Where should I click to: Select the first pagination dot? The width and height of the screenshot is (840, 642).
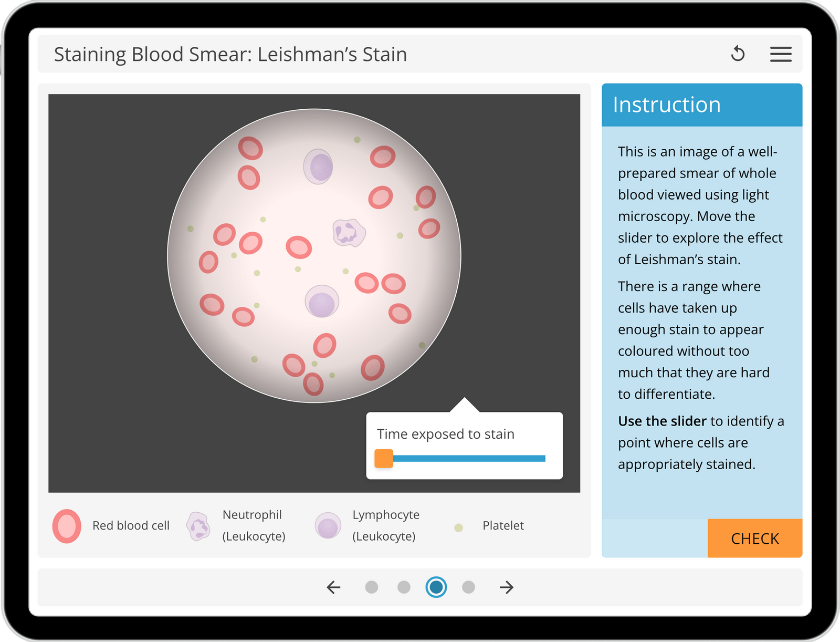pyautogui.click(x=372, y=587)
